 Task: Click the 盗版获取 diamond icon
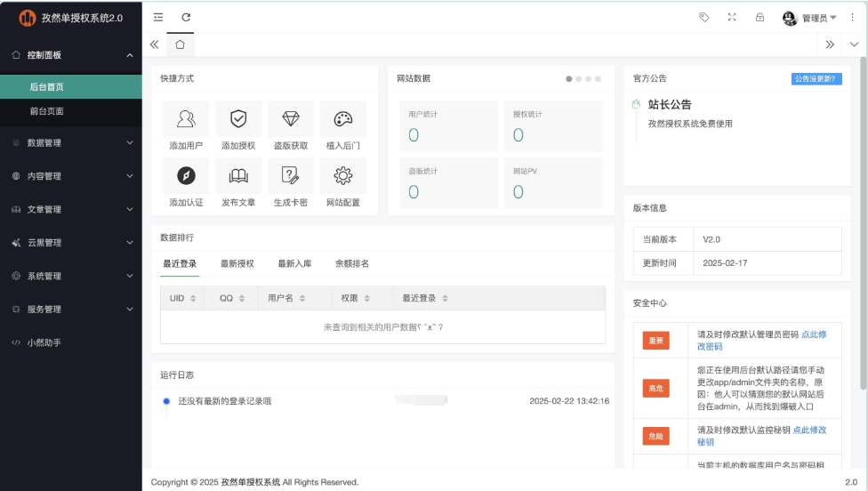coord(291,118)
